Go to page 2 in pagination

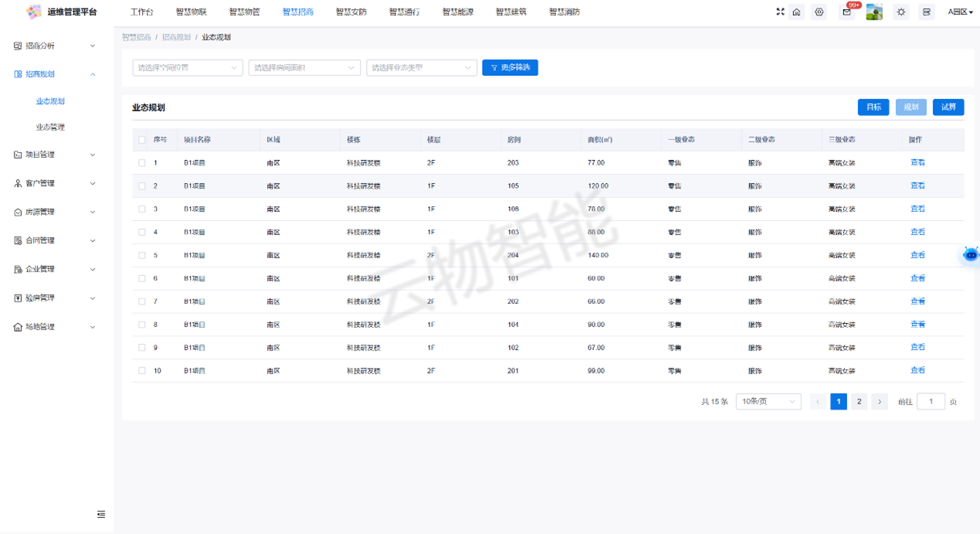[859, 402]
